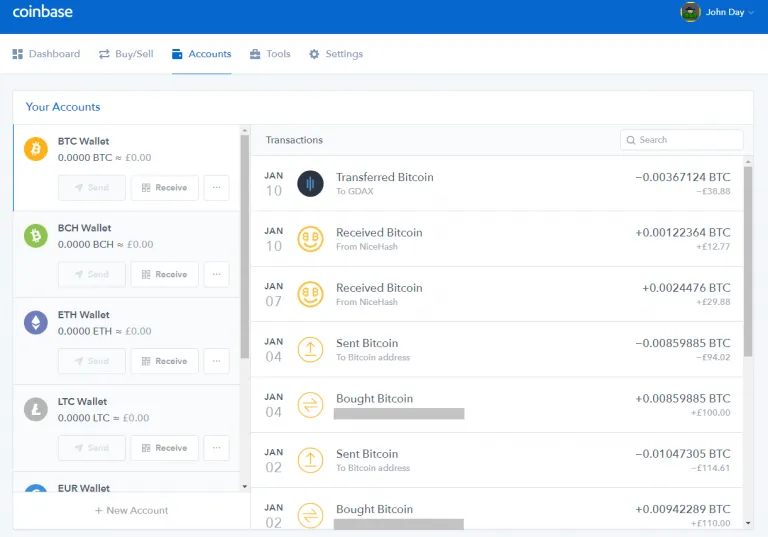Click the Your Accounts heading
768x537 pixels.
[63, 107]
